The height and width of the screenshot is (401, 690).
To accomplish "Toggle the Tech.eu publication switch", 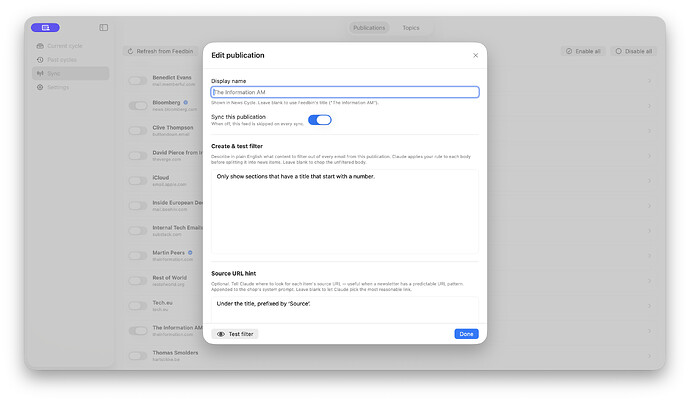I will pyautogui.click(x=138, y=306).
